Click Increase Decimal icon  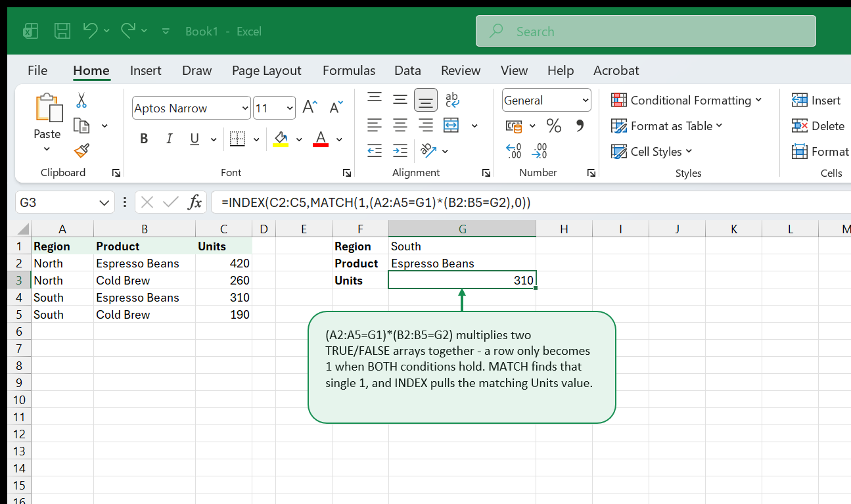(x=514, y=151)
